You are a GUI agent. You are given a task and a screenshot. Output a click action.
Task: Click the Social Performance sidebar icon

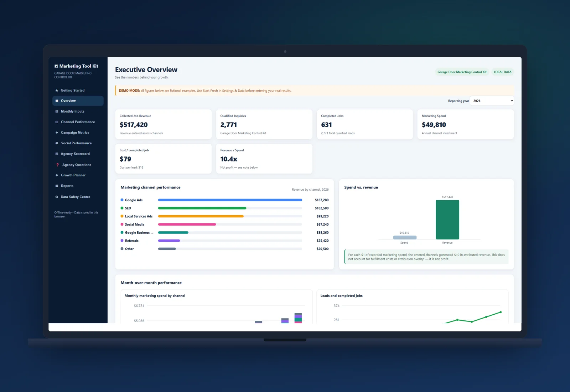pyautogui.click(x=57, y=143)
